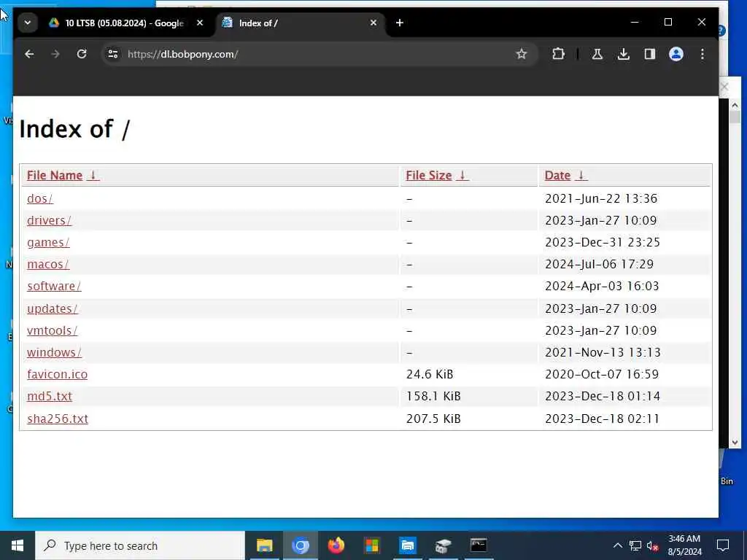
Task: Click the date 2024-Apr-03 16:03
Action: [602, 286]
